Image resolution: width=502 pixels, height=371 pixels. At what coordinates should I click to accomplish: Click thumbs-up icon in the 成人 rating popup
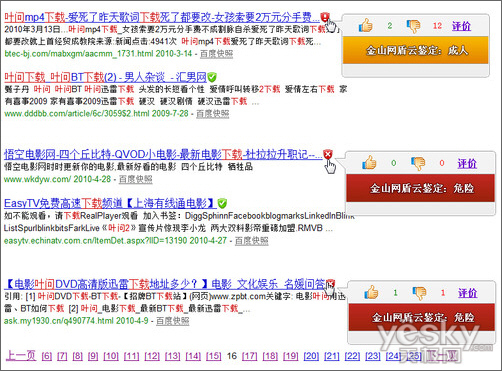pyautogui.click(x=366, y=25)
